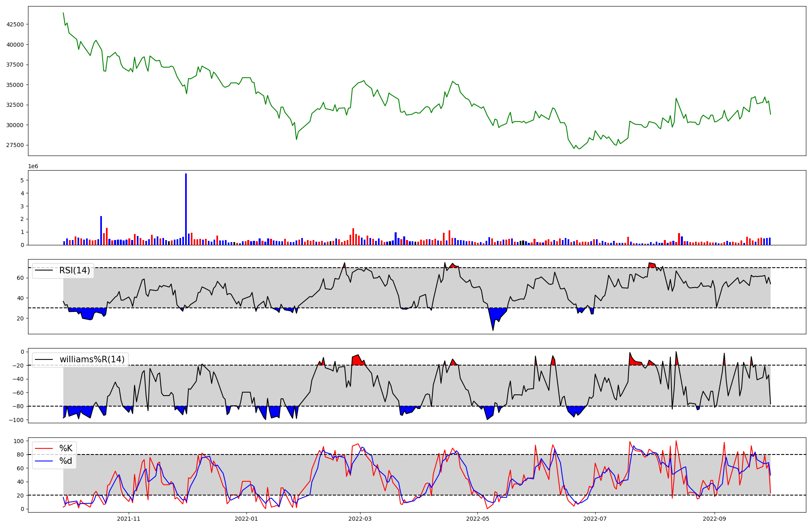Select the 42500 price axis label
The height and width of the screenshot is (528, 812).
click(x=15, y=24)
